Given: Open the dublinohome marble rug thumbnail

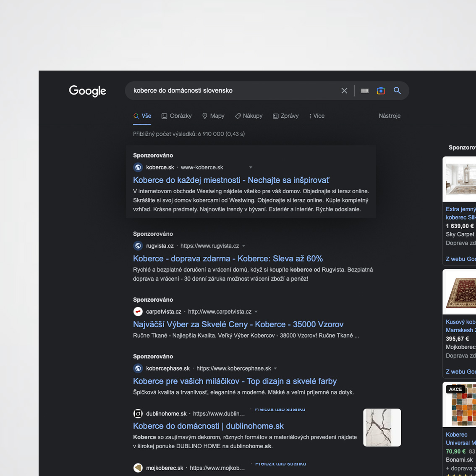Looking at the screenshot, I should point(382,427).
